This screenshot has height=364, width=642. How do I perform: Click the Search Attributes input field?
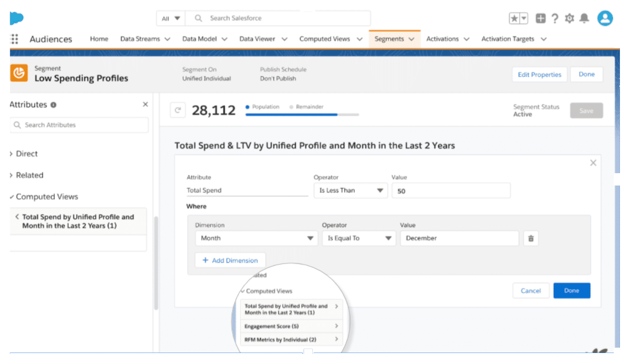click(79, 125)
